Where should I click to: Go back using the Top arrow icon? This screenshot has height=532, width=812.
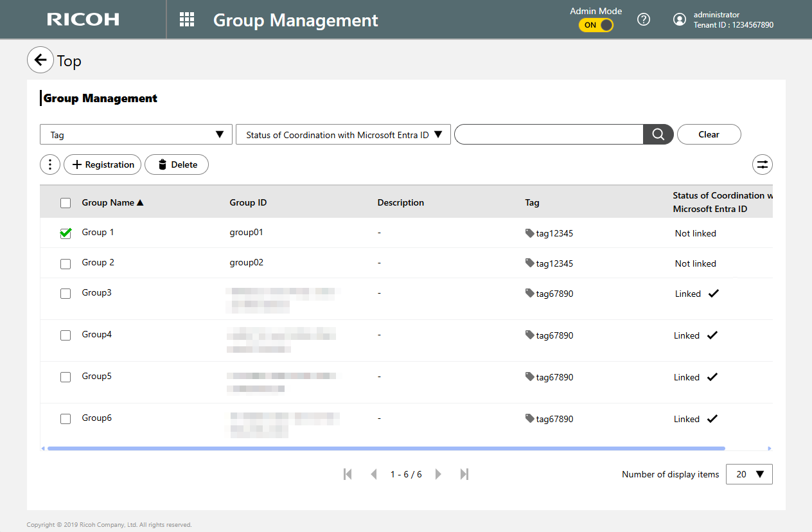click(40, 60)
